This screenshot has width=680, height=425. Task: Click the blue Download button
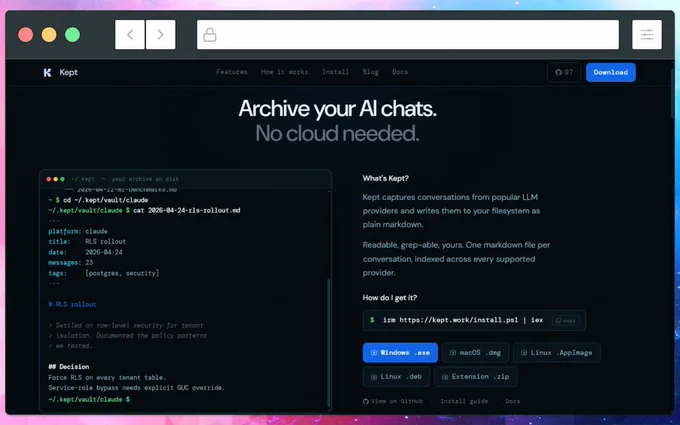click(611, 72)
